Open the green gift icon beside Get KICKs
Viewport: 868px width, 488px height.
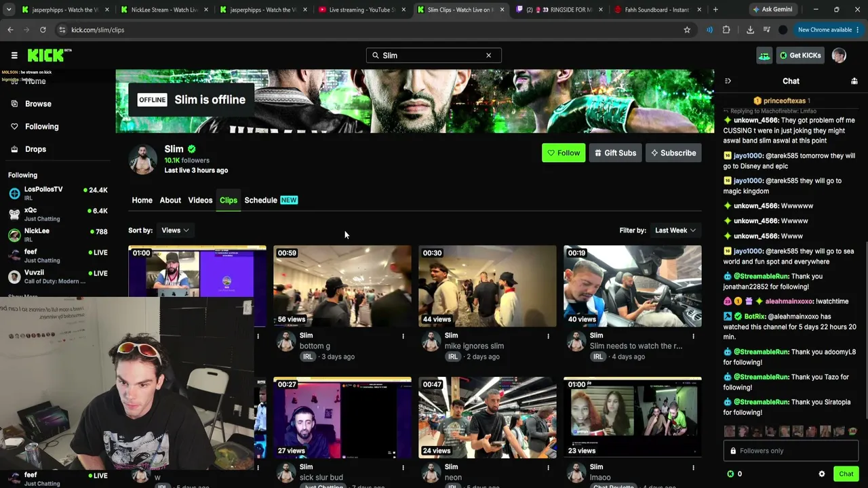764,56
